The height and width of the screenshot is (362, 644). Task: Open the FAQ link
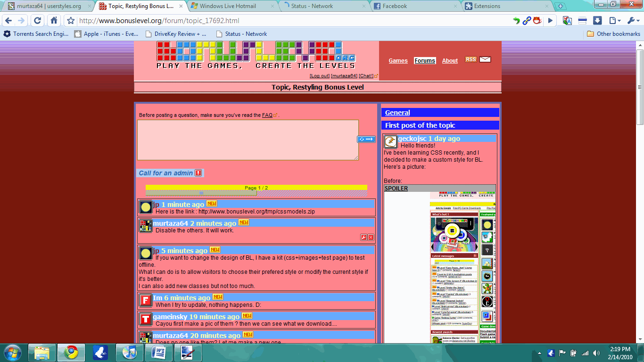(267, 115)
